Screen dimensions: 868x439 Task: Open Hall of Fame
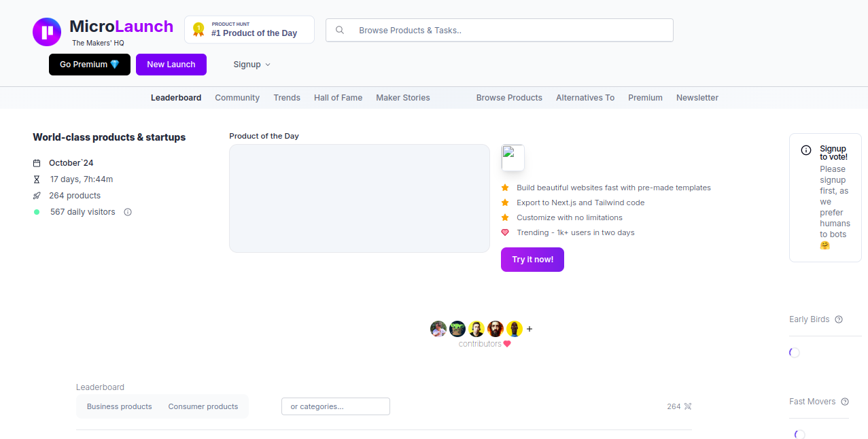pyautogui.click(x=338, y=98)
